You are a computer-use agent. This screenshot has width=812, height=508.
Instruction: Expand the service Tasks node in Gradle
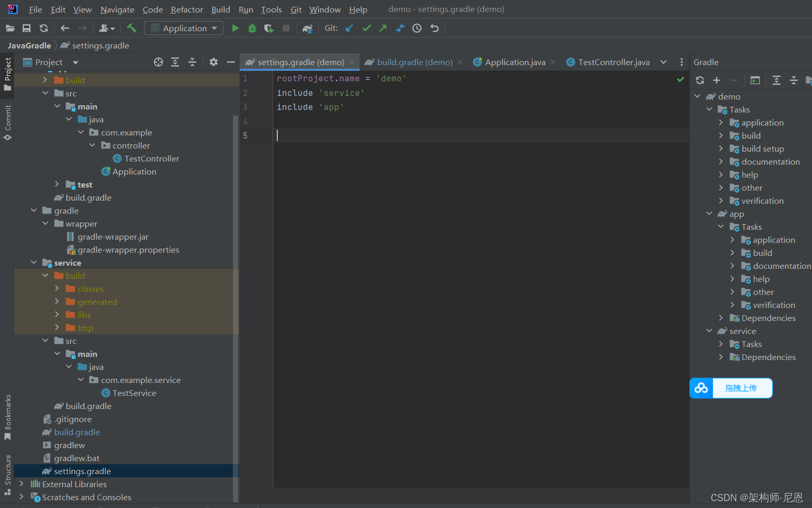click(x=721, y=343)
